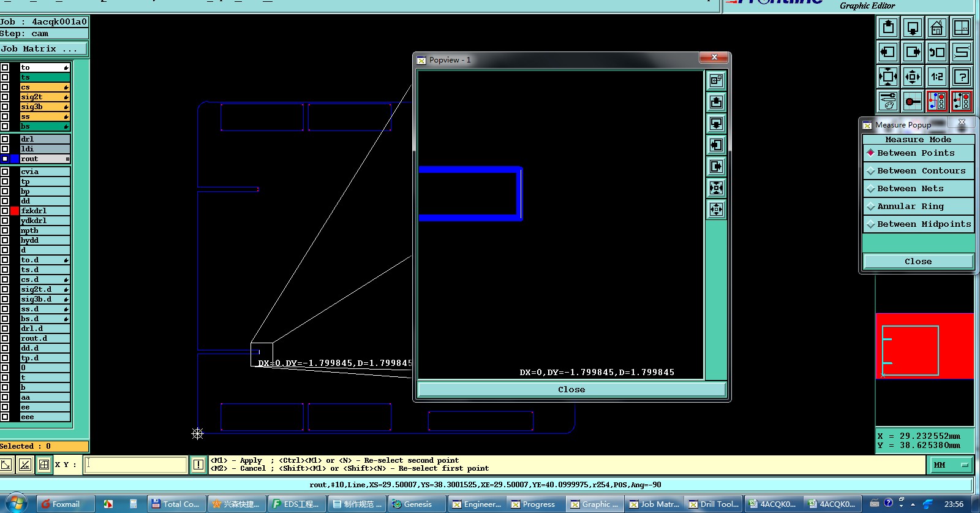Select the 'bs' layer row

[x=45, y=126]
